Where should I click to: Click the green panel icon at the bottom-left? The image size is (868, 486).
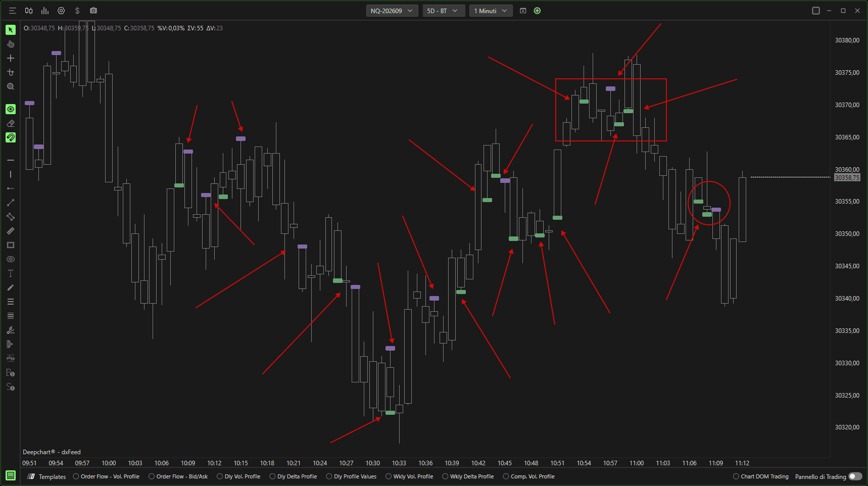pyautogui.click(x=11, y=475)
